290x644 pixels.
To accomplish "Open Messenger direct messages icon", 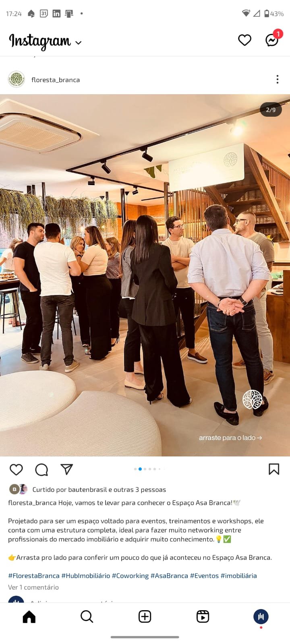I will point(272,39).
